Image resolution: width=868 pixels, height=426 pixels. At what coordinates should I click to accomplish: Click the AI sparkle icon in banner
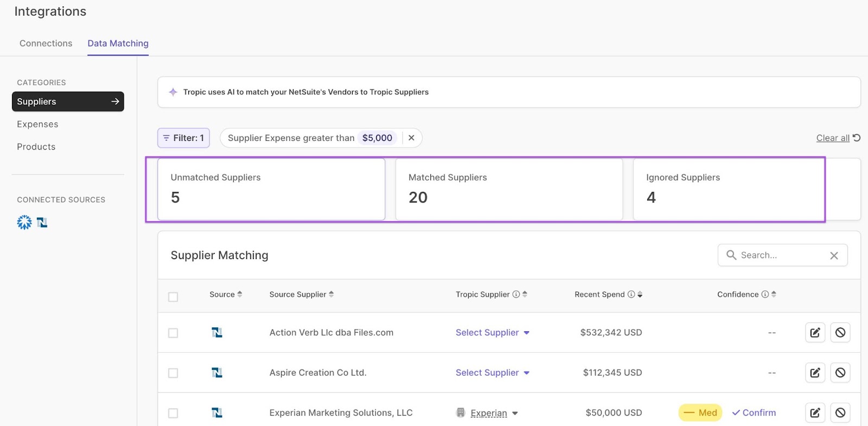coord(173,92)
